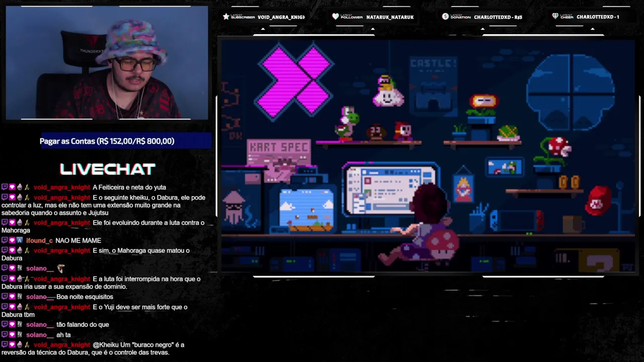
Task: Click the brown Goomba figure on the shelf
Action: (x=375, y=132)
